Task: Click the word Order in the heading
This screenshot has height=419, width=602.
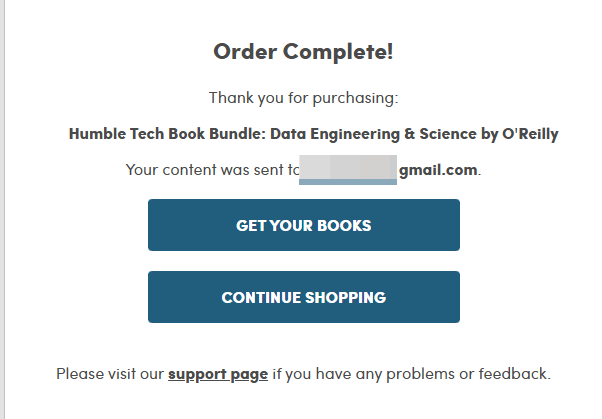Action: click(244, 52)
